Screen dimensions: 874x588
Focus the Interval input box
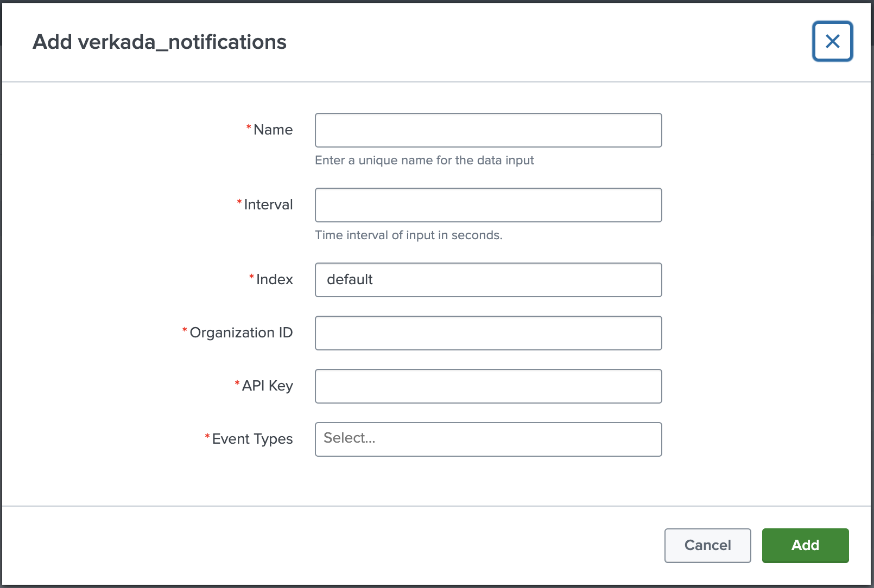coord(488,205)
